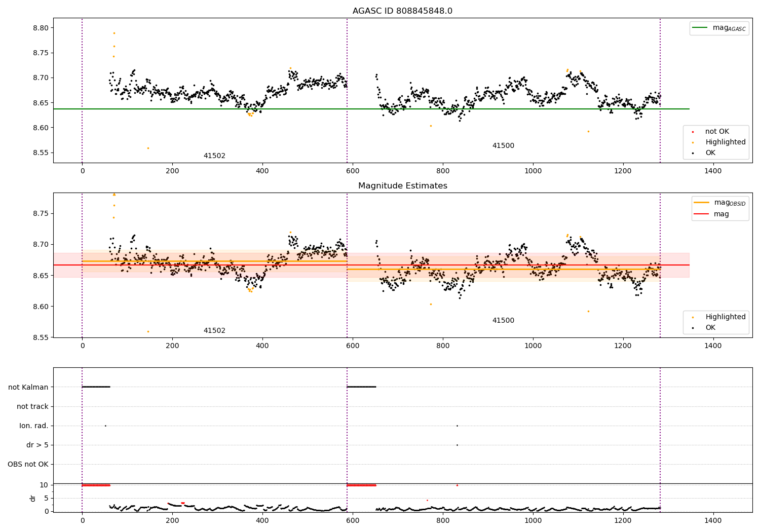Click obsid label '41500' in Magnitude Estimates plot
This screenshot has height=532, width=760.
503,321
